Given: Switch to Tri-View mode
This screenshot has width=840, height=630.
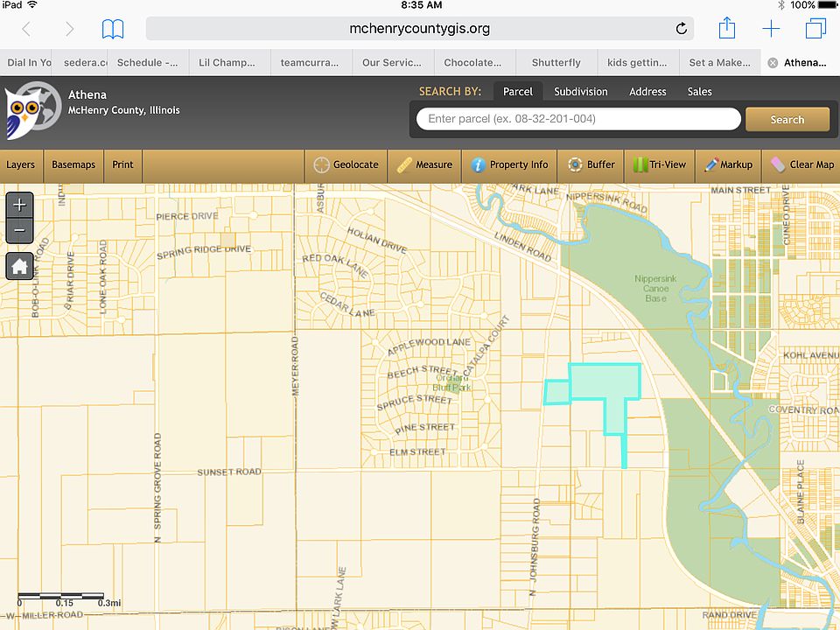Looking at the screenshot, I should (659, 164).
